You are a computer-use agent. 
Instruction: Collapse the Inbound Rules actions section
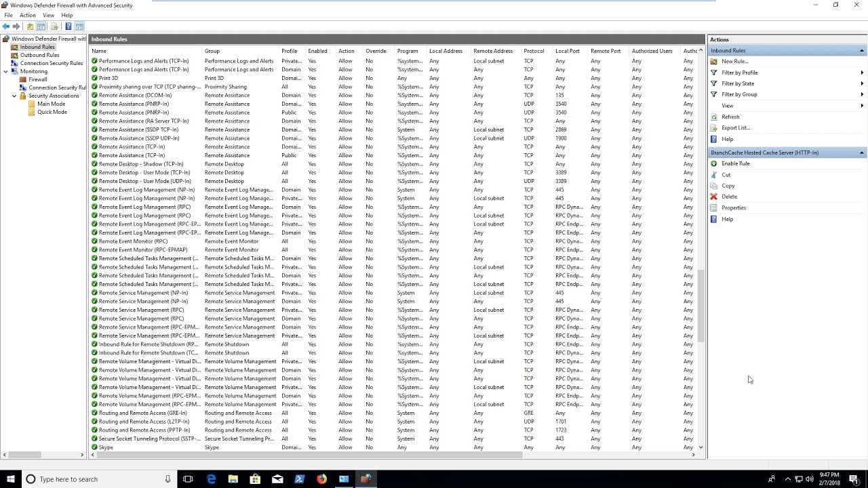tap(862, 51)
